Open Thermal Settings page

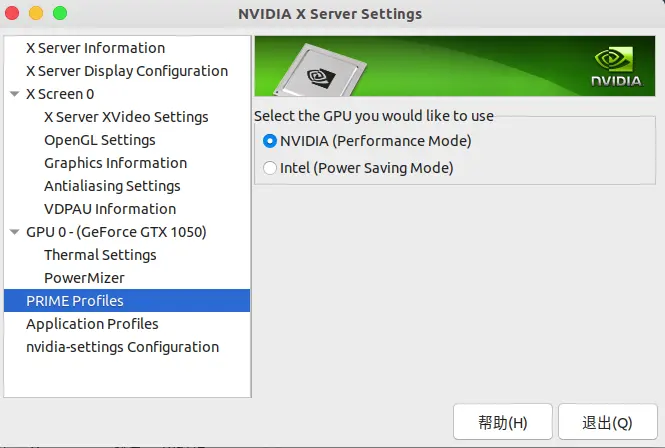(x=100, y=255)
